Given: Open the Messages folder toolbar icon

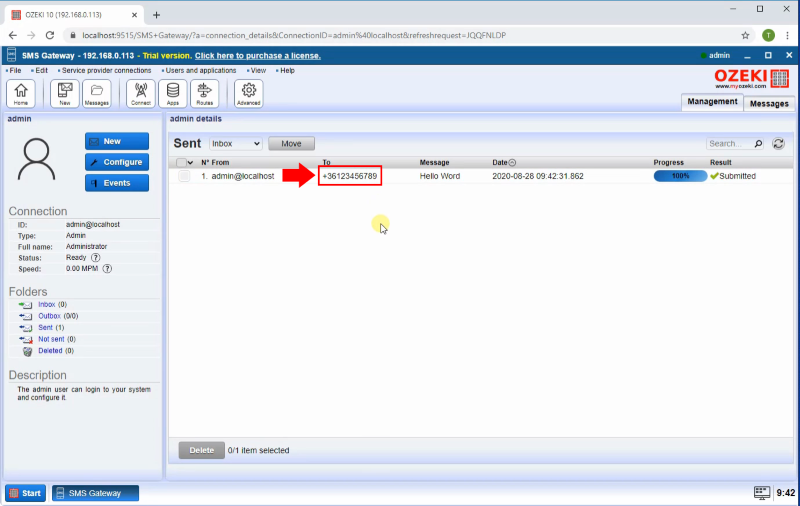Looking at the screenshot, I should click(97, 93).
